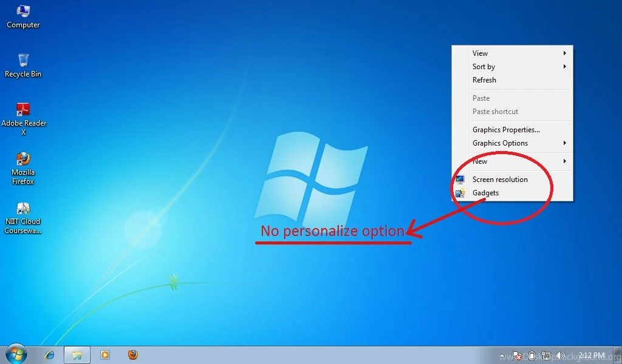Open Screen resolution settings
622x364 pixels.
pos(500,180)
